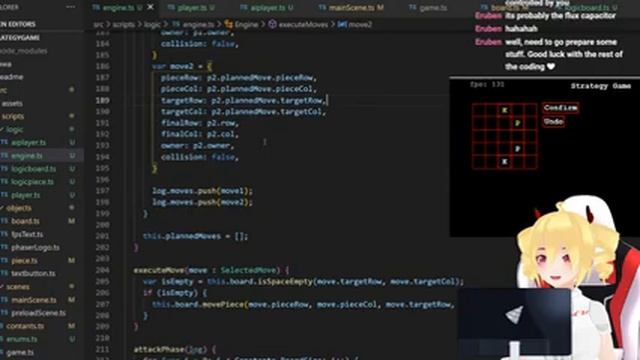Viewport: 640px width, 360px height.
Task: Open enums.ts from the explorer
Action: 22,339
